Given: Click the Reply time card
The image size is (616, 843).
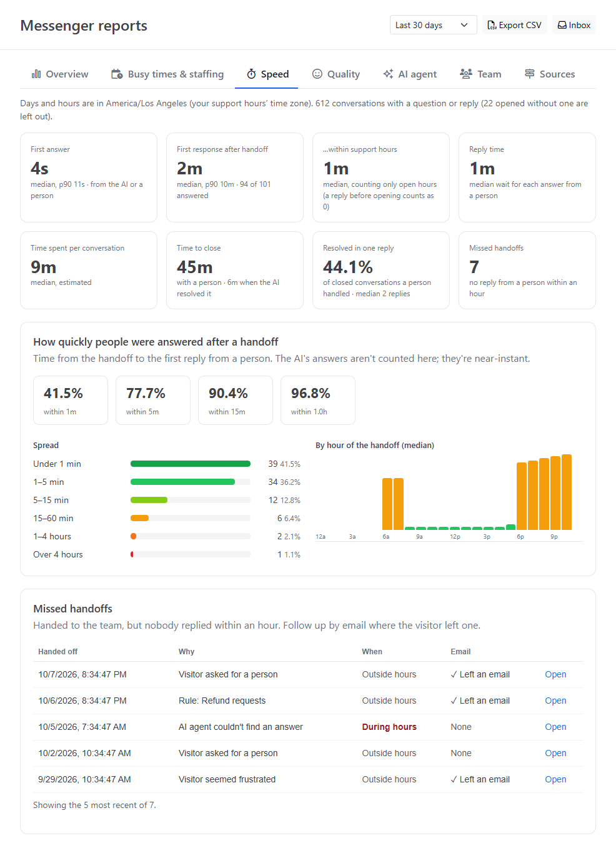Looking at the screenshot, I should pos(527,177).
